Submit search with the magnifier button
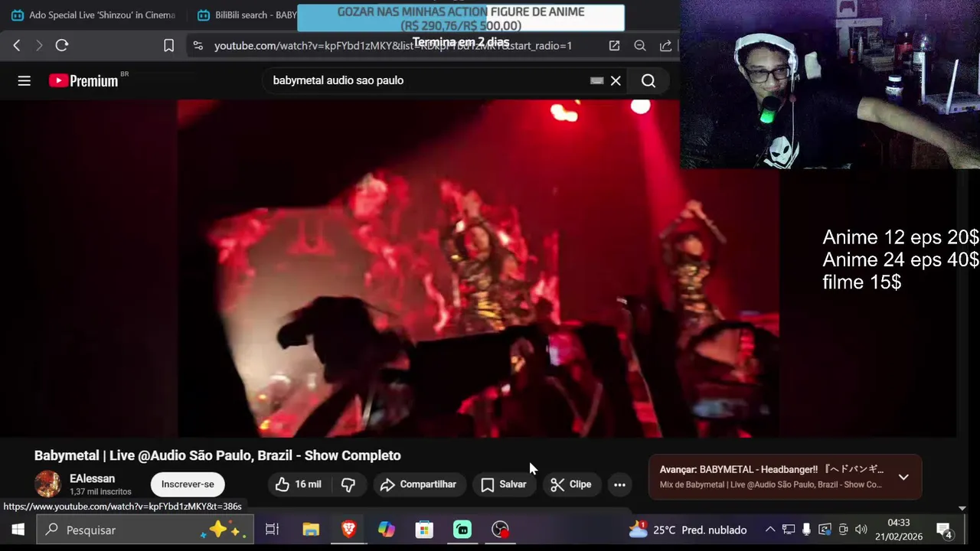 tap(648, 80)
